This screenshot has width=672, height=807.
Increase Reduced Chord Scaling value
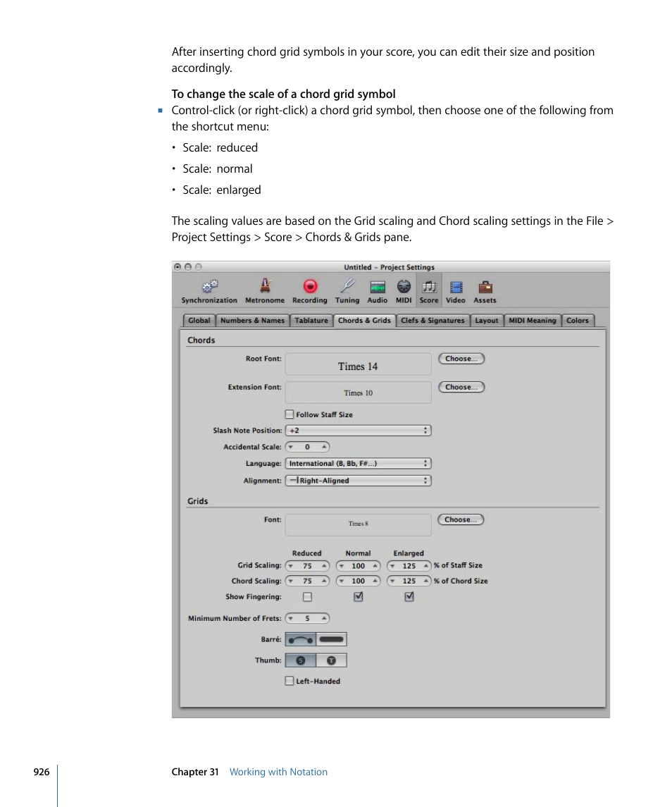[x=323, y=581]
